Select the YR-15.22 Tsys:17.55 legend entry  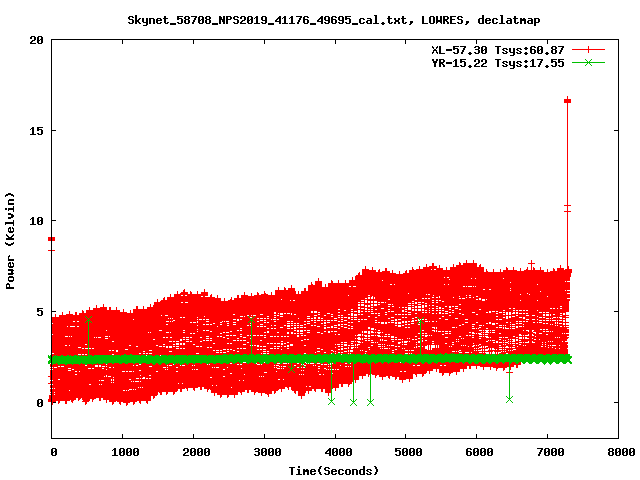tap(498, 63)
